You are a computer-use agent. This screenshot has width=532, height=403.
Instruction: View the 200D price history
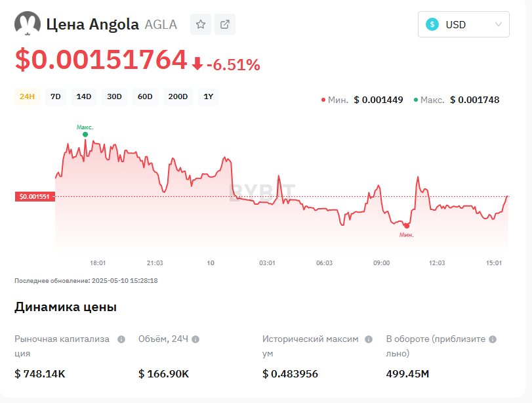(178, 97)
